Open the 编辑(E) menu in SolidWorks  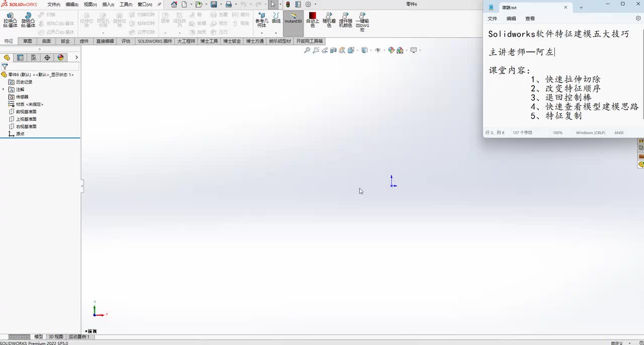(x=72, y=5)
